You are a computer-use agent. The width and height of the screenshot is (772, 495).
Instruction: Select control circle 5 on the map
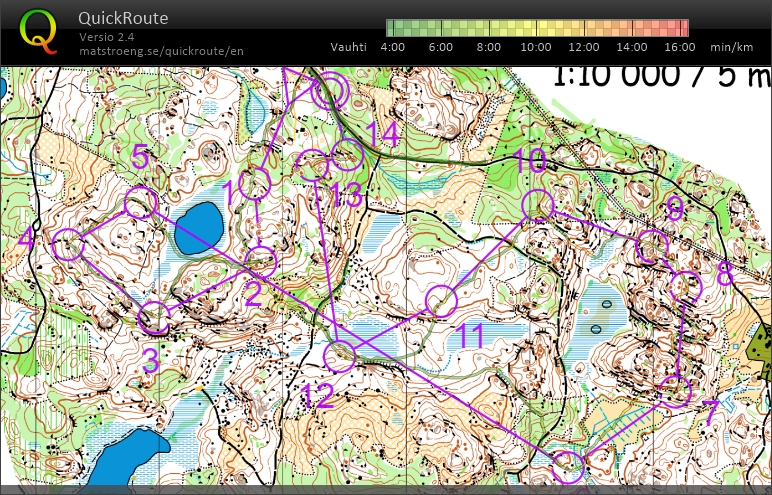pyautogui.click(x=141, y=203)
